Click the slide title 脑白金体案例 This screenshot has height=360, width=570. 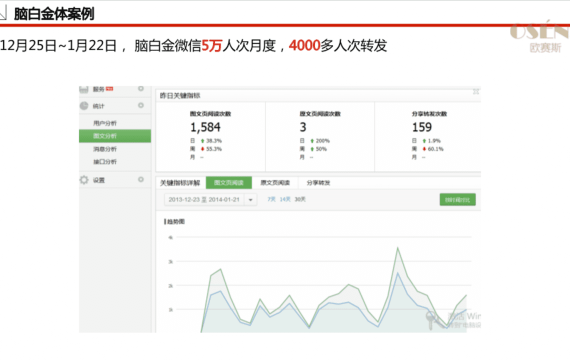tap(54, 14)
